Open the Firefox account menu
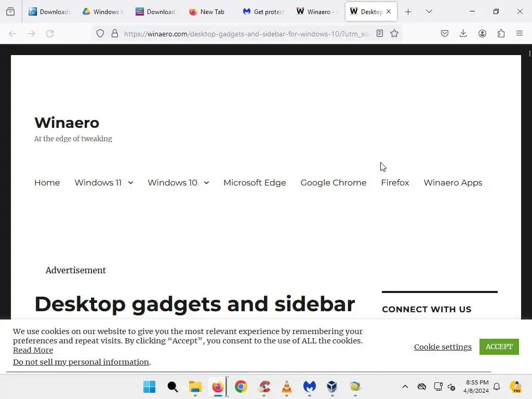 [x=482, y=33]
